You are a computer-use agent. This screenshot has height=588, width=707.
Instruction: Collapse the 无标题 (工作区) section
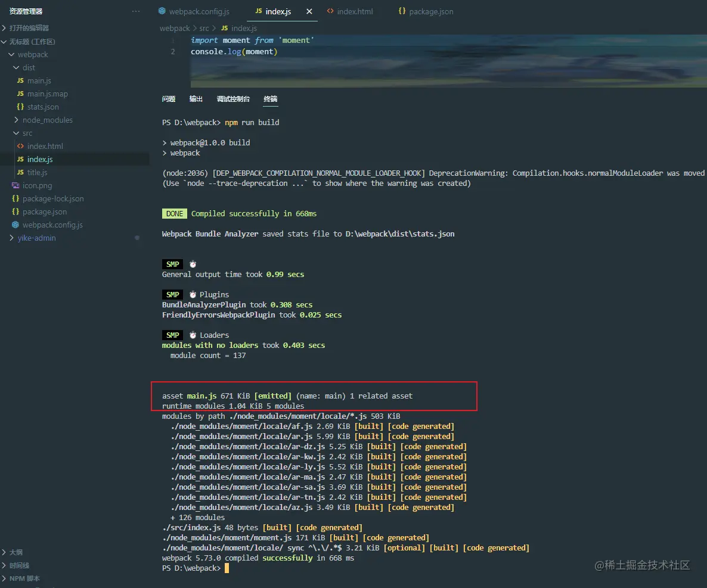pos(4,42)
